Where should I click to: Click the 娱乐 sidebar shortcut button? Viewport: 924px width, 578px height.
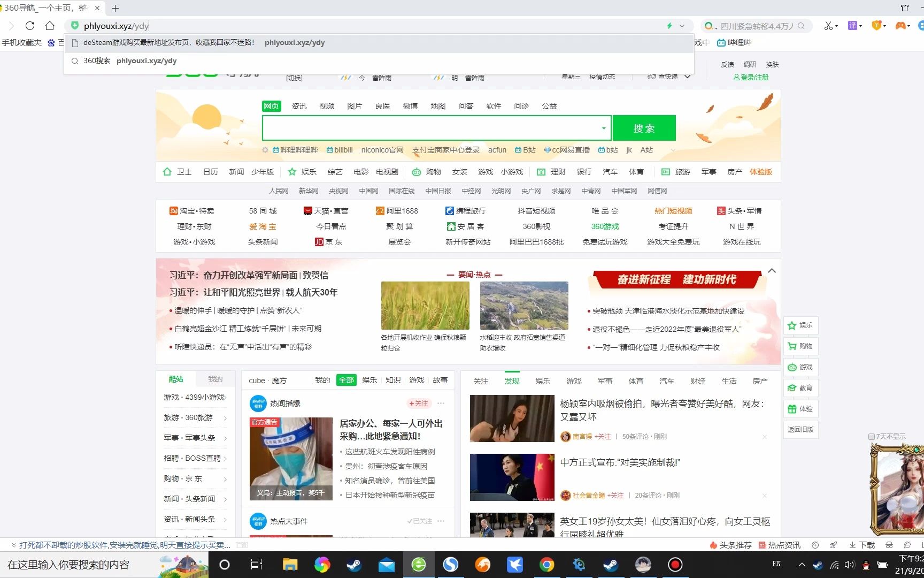coord(800,325)
